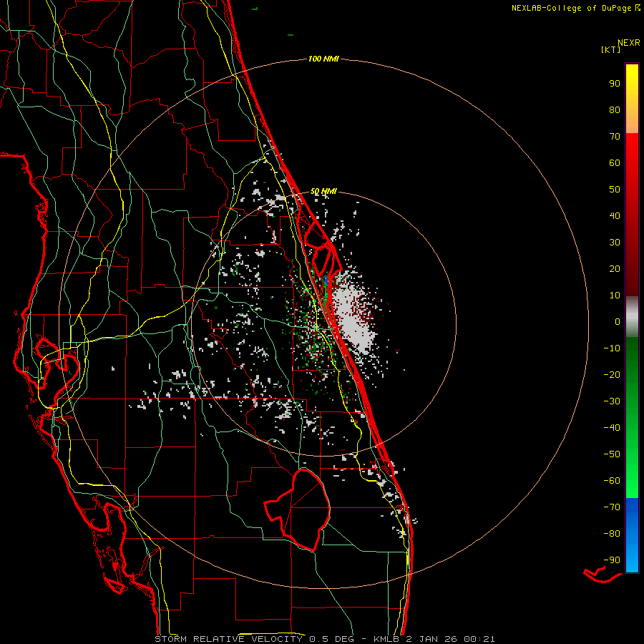Screen dimensions: 644x644
Task: Pick the light blue bottom segment of color bar
Action: coord(632,559)
